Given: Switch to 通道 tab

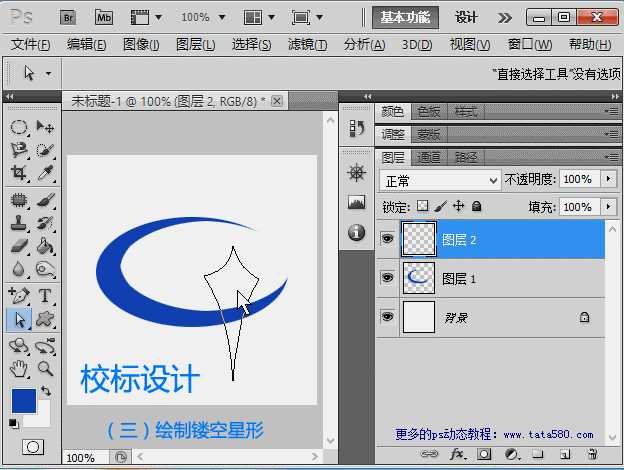Looking at the screenshot, I should pos(429,158).
